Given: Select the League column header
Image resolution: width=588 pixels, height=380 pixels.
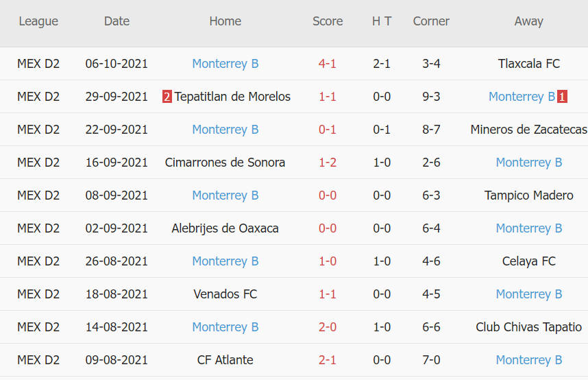Looking at the screenshot, I should coord(38,21).
